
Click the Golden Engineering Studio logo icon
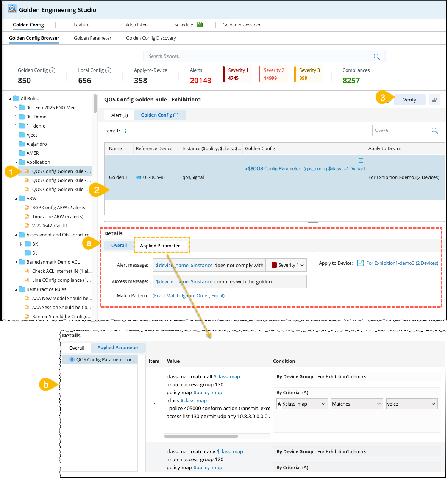(x=12, y=9)
